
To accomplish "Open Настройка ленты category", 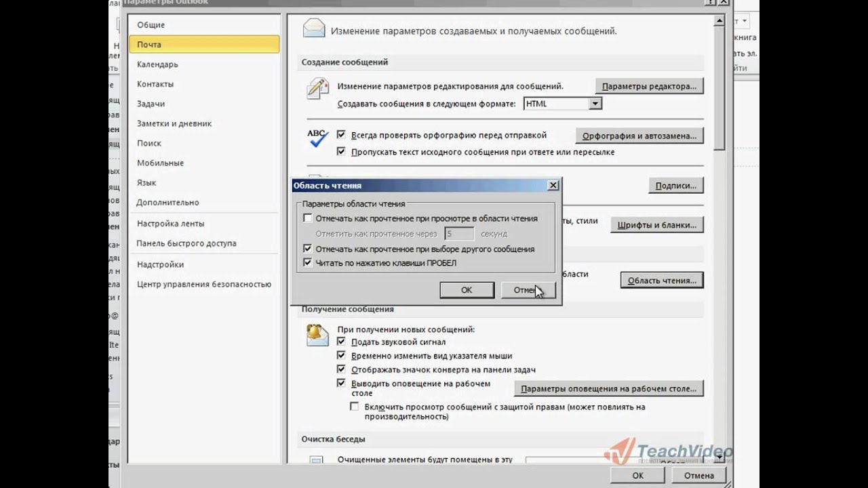I will [x=203, y=224].
